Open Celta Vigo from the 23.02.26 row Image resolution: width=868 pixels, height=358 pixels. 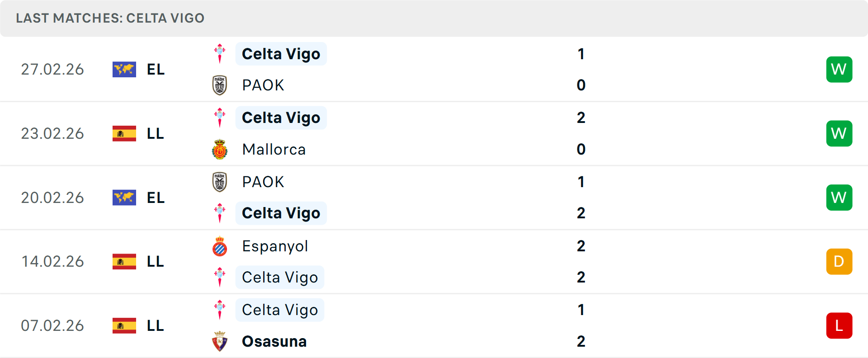click(281, 118)
